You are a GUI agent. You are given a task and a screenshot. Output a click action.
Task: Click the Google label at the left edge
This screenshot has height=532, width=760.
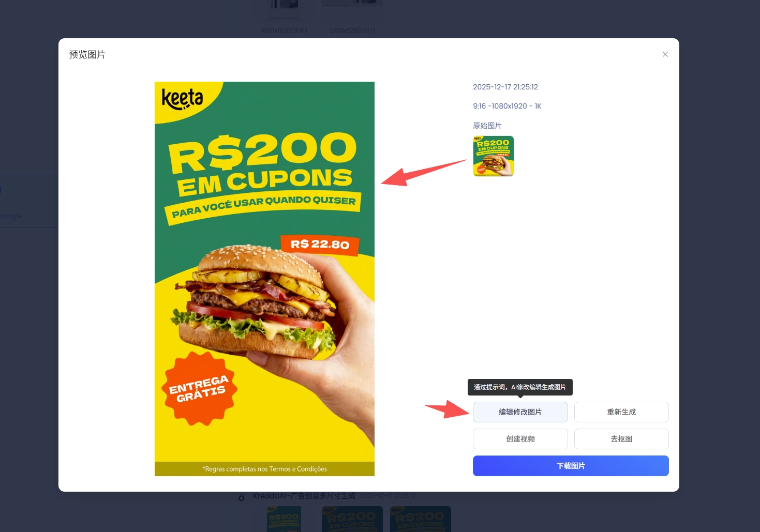(11, 216)
